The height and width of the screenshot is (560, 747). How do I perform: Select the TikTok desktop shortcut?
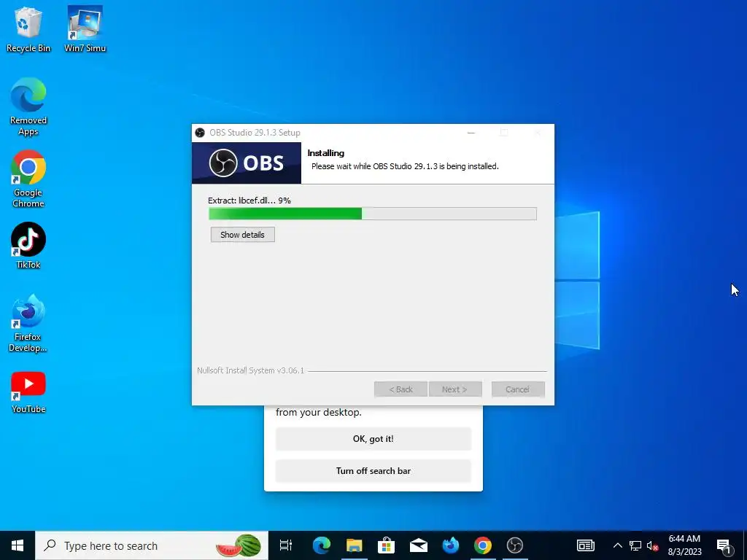[28, 246]
